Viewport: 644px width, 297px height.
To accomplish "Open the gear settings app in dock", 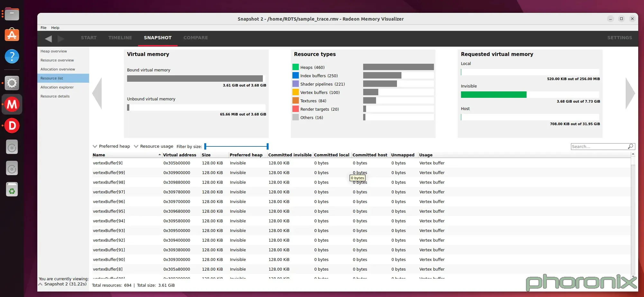I will (12, 83).
